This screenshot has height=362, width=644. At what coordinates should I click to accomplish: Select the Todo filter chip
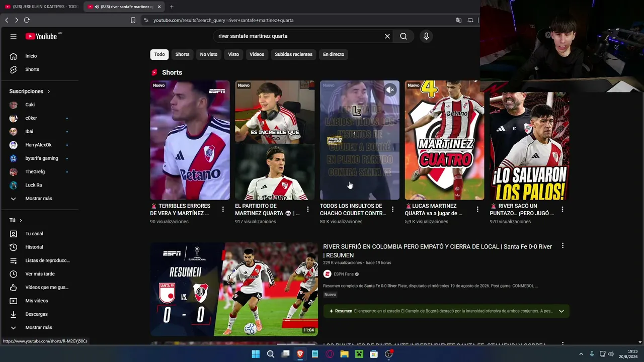pos(159,54)
